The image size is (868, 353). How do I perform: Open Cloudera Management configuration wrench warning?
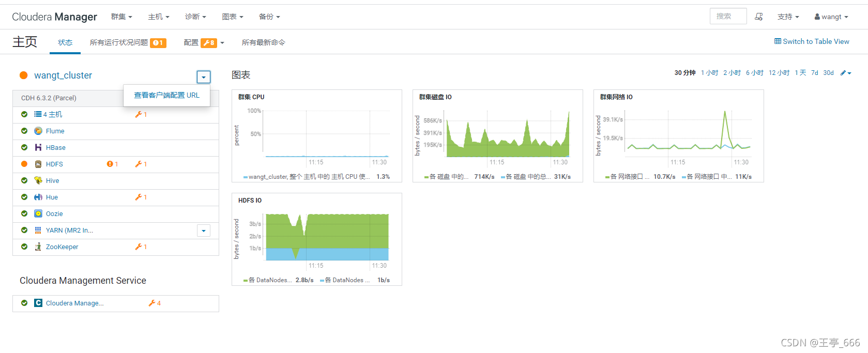[x=155, y=303]
